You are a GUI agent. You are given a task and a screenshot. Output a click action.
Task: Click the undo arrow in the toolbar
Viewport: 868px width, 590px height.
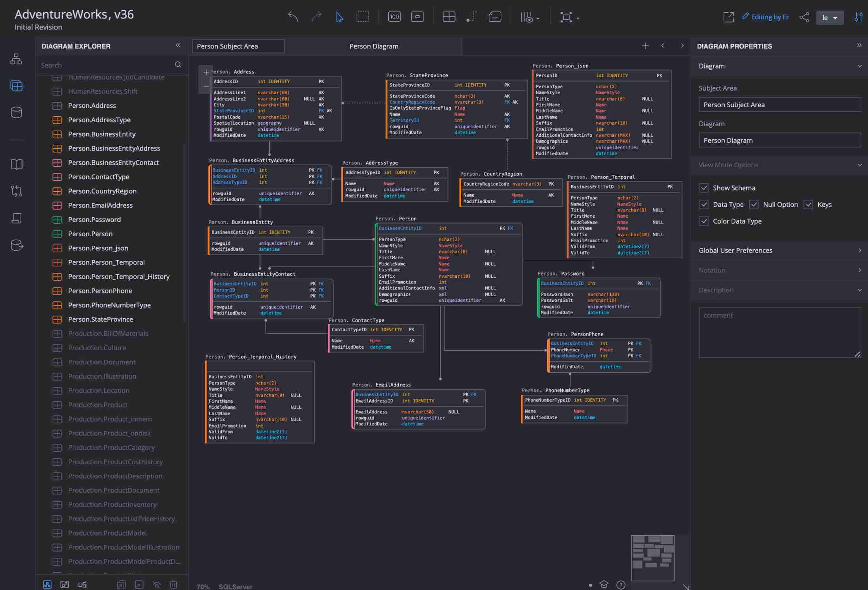point(293,17)
